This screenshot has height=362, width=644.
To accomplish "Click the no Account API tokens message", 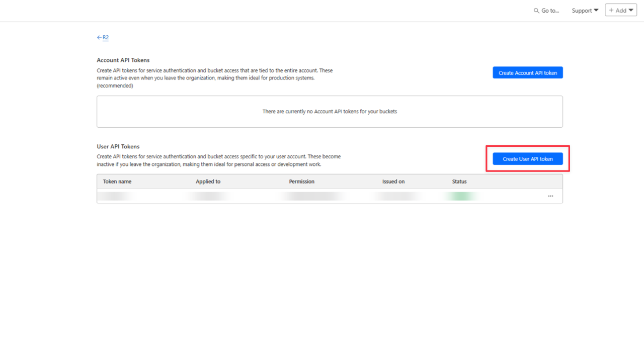I will tap(330, 112).
